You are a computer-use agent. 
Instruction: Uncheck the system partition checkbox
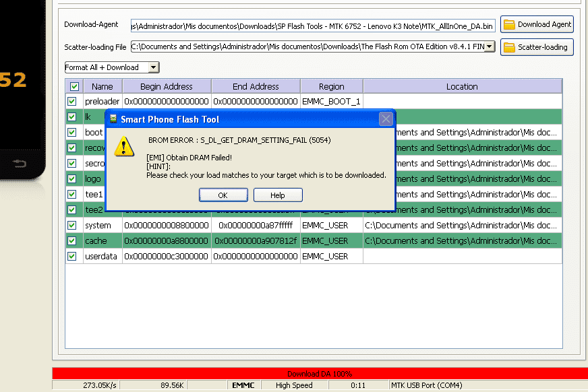pos(72,226)
